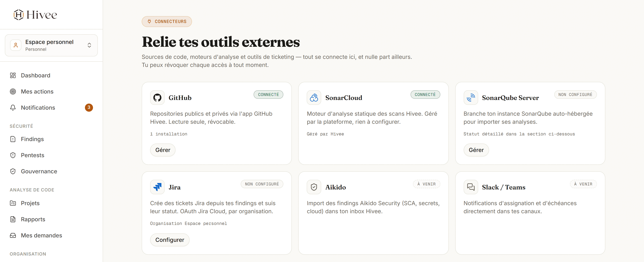644x262 pixels.
Task: Click the Aikido card title
Action: pyautogui.click(x=335, y=187)
